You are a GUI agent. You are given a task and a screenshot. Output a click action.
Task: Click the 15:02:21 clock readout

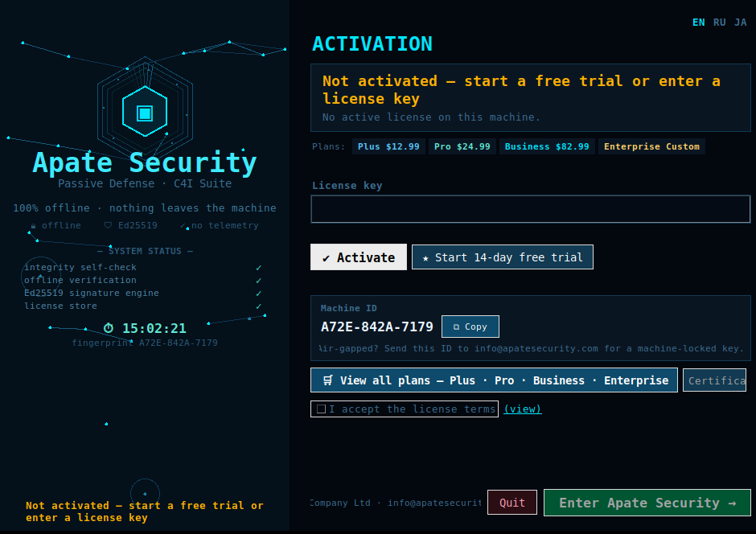click(x=154, y=328)
